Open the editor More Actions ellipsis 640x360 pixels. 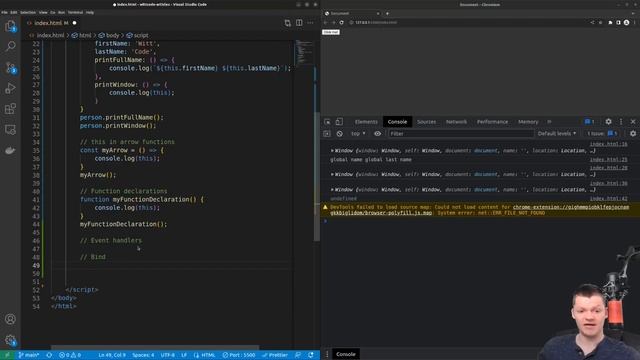pos(310,23)
